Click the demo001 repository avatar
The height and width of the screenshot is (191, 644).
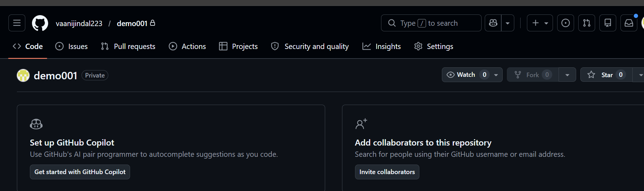(23, 75)
